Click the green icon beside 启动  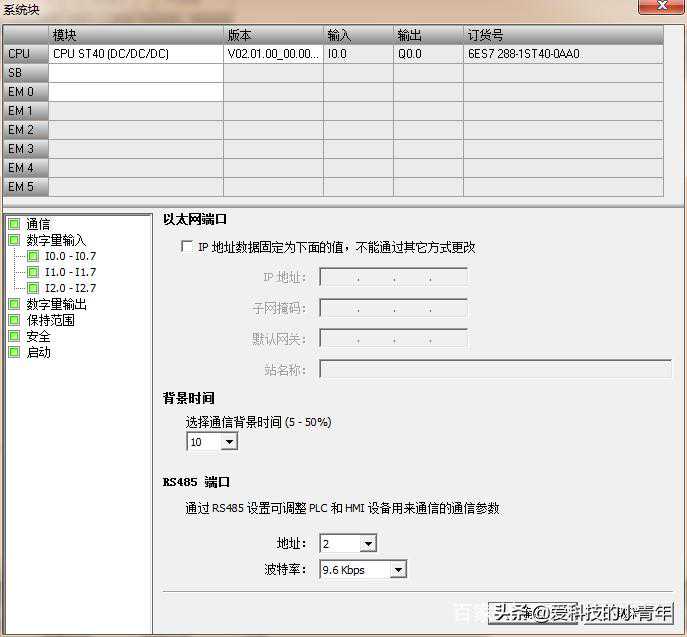click(x=14, y=352)
